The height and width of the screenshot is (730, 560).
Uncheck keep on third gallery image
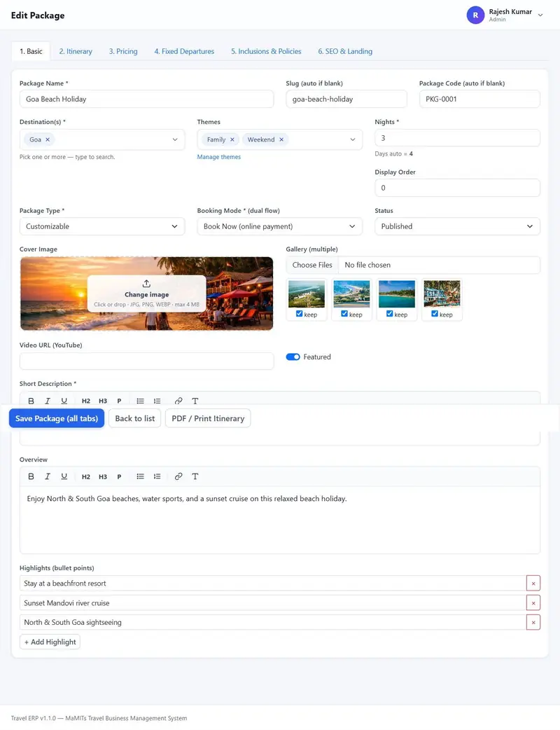pyautogui.click(x=390, y=314)
